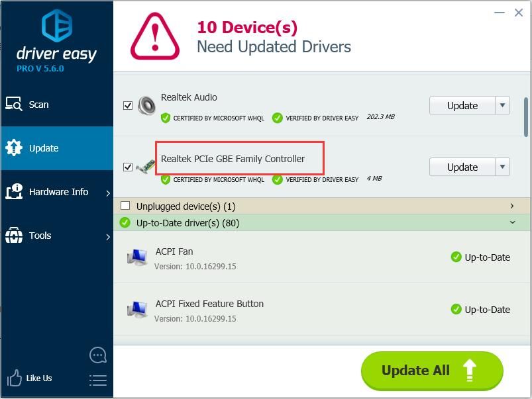Open the Hardware Info menu

[58, 192]
